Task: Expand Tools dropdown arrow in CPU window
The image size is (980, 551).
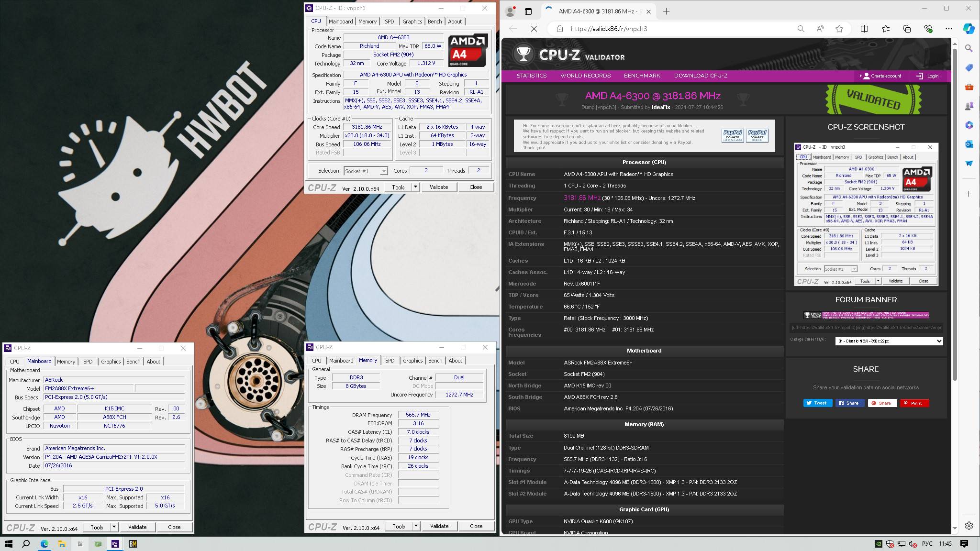Action: pyautogui.click(x=415, y=187)
